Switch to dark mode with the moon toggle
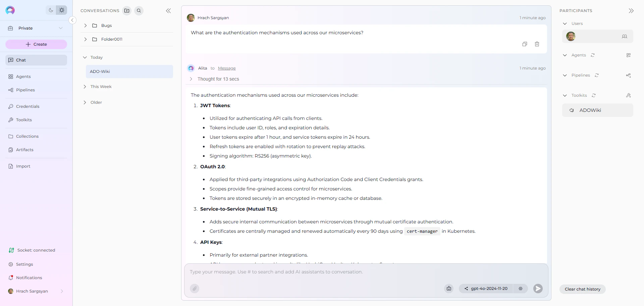644x306 pixels. 51,10
